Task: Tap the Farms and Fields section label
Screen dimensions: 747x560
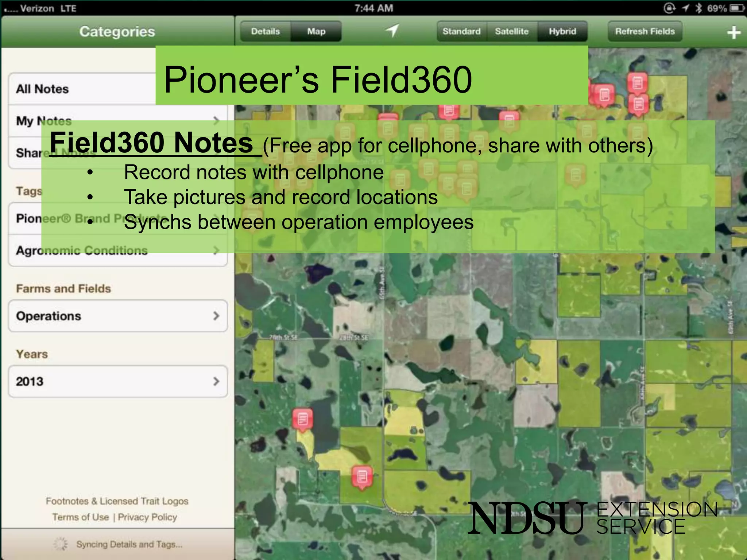Action: click(63, 288)
